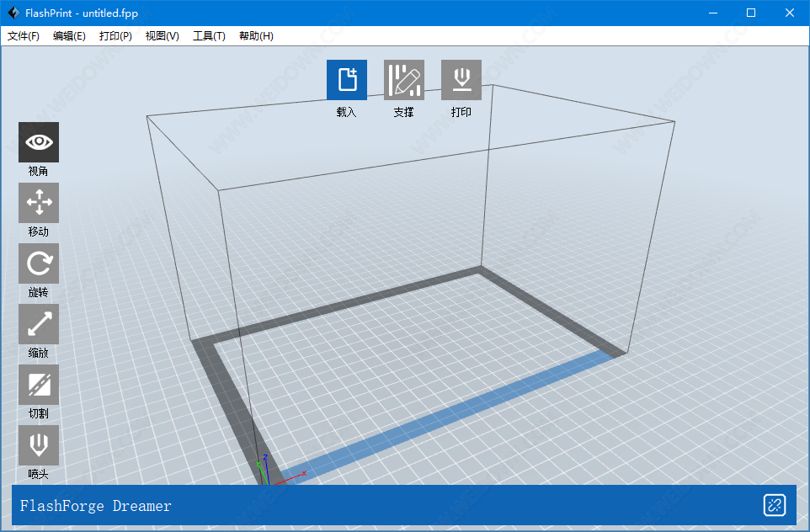Click the FlashForge Dreamer printer name
This screenshot has height=532, width=810.
click(96, 506)
